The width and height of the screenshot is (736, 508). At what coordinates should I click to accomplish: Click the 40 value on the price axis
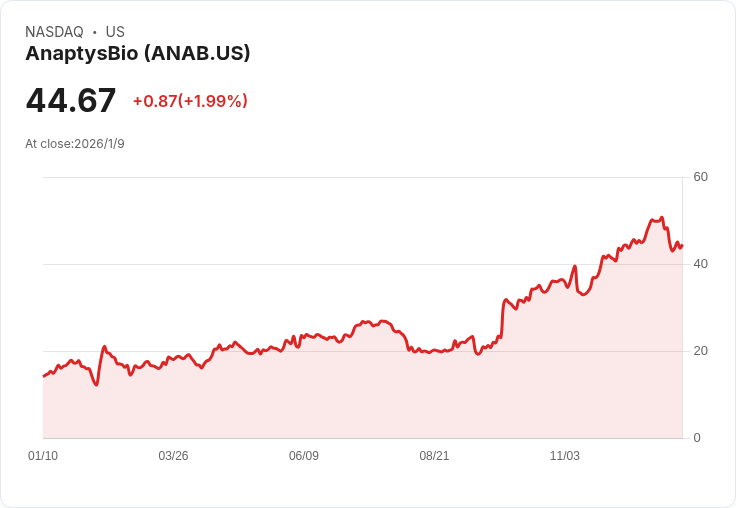tap(700, 264)
